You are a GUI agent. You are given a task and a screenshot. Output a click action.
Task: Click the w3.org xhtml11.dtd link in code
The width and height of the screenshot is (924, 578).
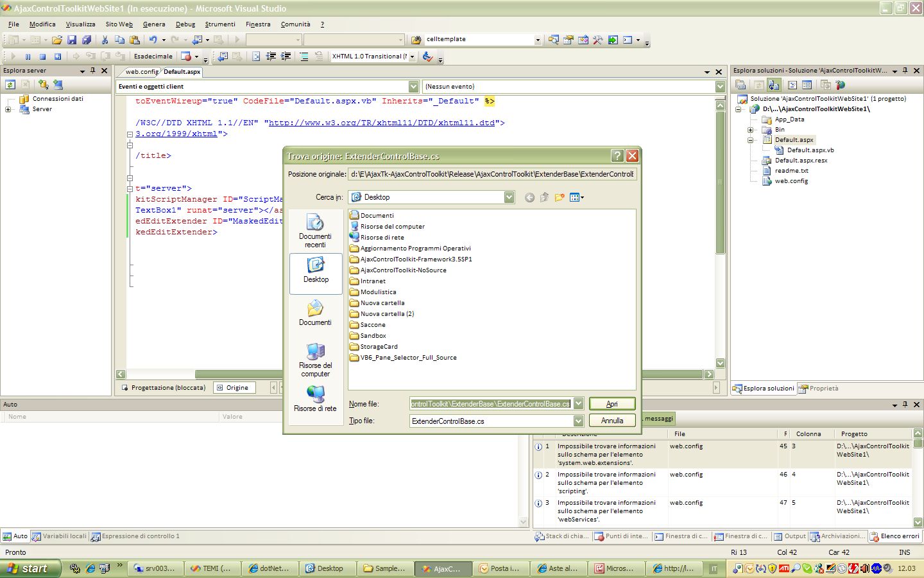(382, 123)
